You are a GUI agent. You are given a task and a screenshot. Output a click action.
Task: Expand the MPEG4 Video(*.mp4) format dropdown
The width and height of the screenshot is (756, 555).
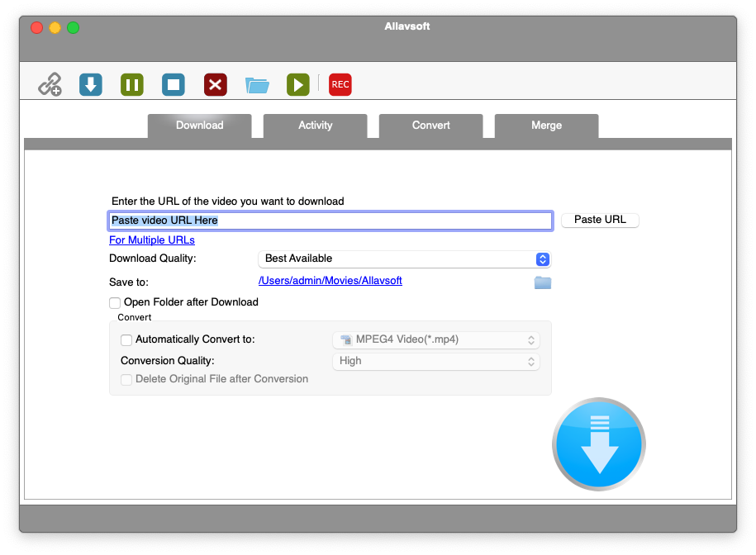click(x=436, y=339)
